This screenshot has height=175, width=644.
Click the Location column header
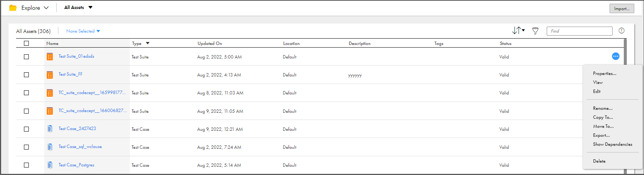(x=291, y=43)
